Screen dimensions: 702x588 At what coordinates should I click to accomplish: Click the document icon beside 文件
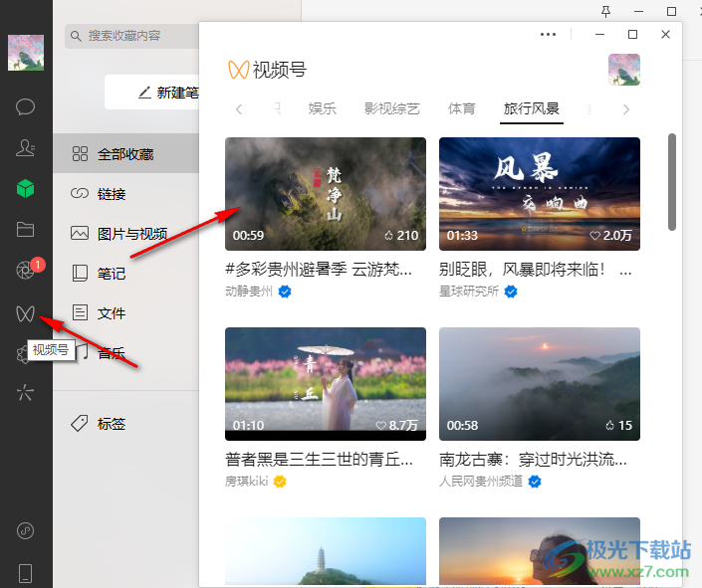[x=80, y=312]
